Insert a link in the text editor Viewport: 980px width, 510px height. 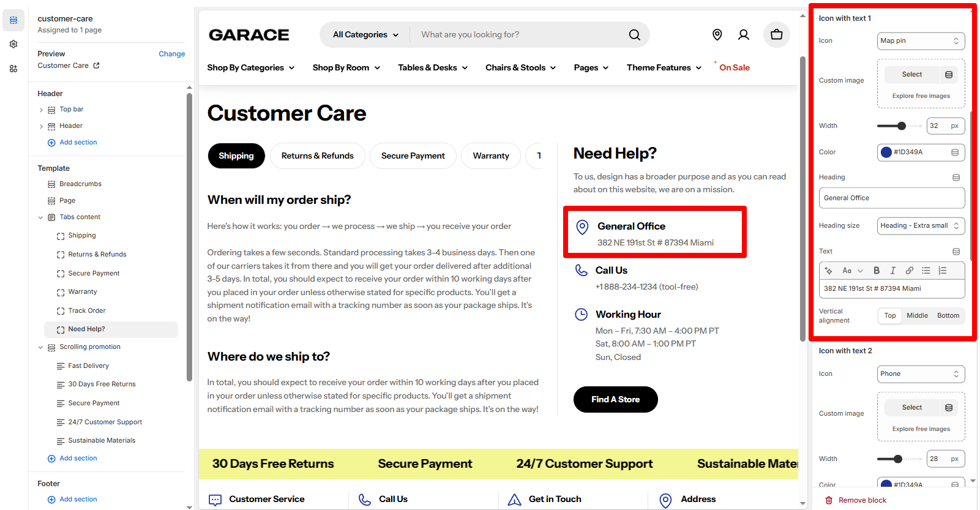(x=910, y=271)
